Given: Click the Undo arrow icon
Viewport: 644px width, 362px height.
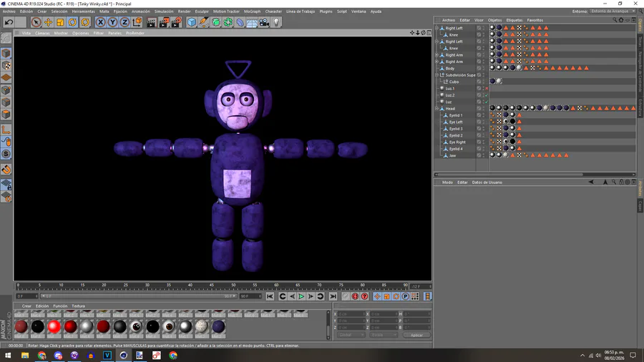Looking at the screenshot, I should coord(9,22).
